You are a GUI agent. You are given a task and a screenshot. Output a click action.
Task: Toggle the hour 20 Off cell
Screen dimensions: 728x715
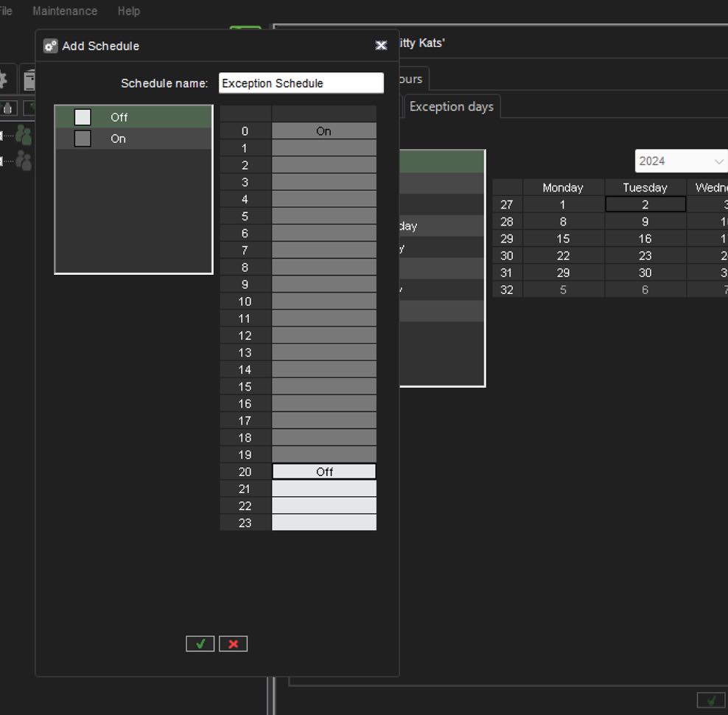click(324, 472)
